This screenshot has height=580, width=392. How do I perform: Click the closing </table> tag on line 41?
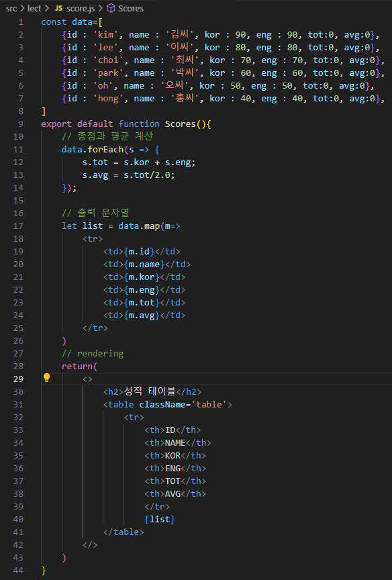coord(124,532)
